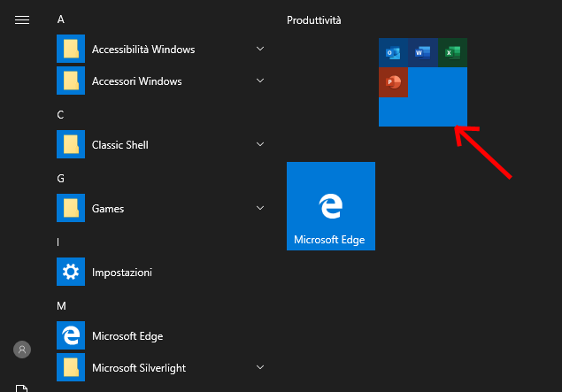Select the Games label
Screen dimensions: 562x392
pos(108,209)
